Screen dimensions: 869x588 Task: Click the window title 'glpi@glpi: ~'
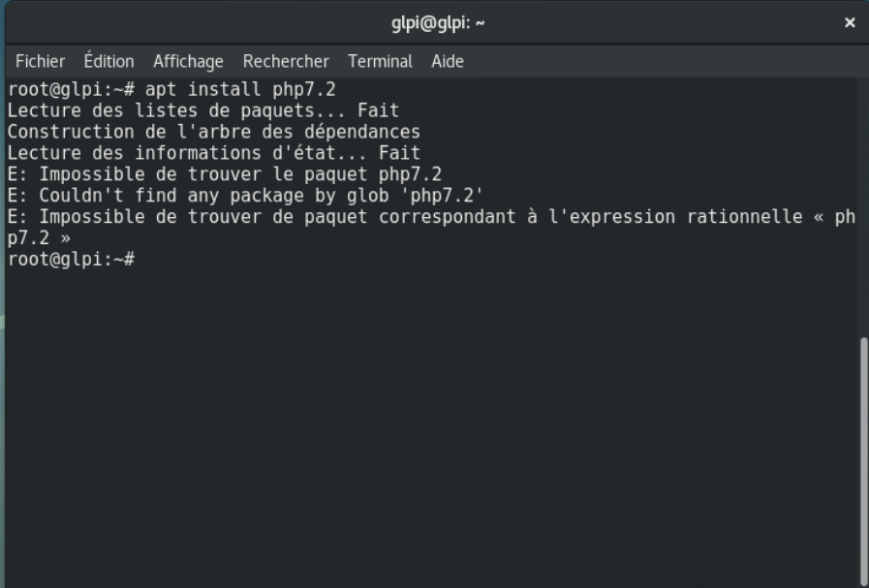tap(438, 23)
